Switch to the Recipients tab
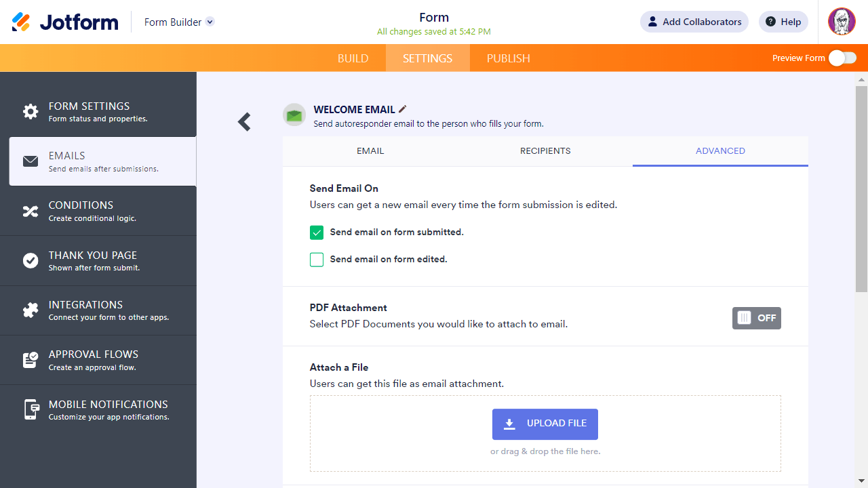 (545, 151)
